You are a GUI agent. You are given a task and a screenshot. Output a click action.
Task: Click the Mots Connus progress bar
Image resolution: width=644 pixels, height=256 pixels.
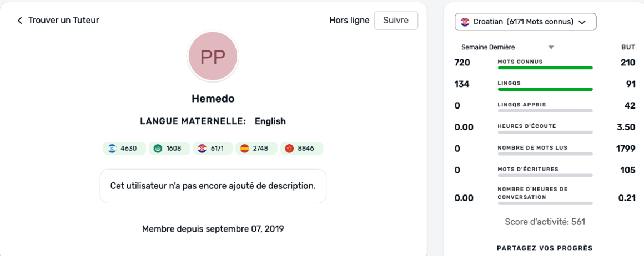[545, 68]
